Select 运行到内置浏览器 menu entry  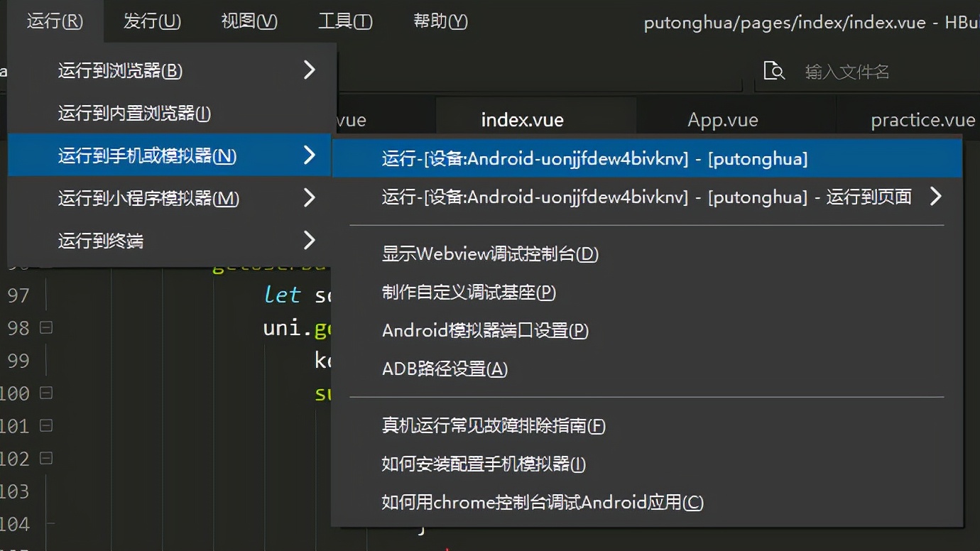pos(121,113)
